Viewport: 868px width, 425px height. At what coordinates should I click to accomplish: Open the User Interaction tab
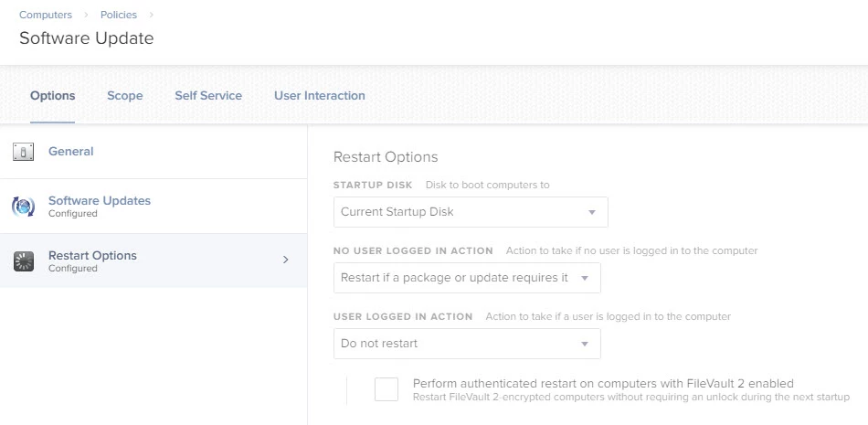[x=320, y=95]
